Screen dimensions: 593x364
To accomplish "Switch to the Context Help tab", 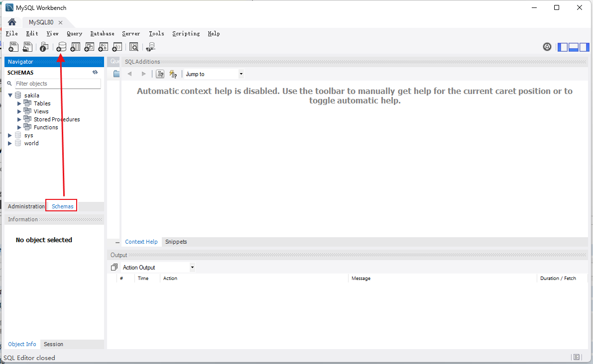I will pyautogui.click(x=141, y=242).
